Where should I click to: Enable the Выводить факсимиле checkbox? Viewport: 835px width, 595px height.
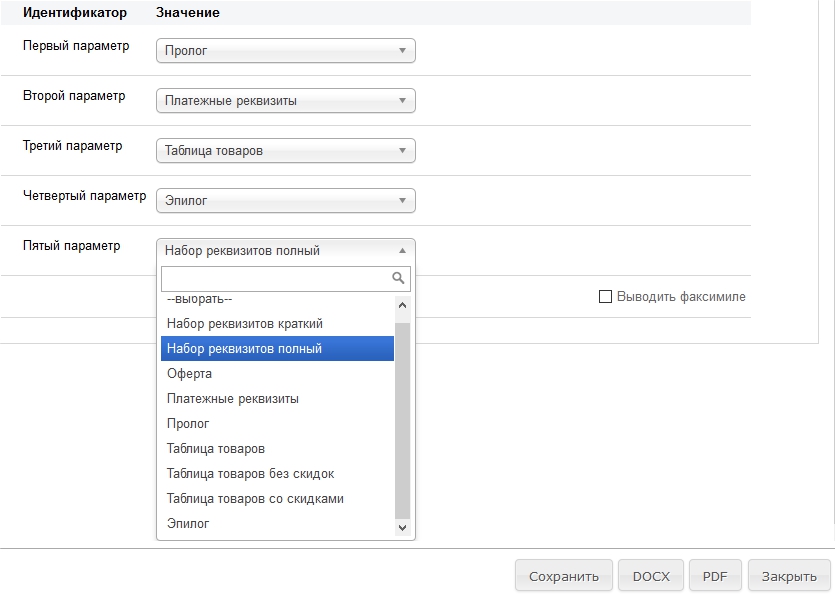[x=605, y=297]
